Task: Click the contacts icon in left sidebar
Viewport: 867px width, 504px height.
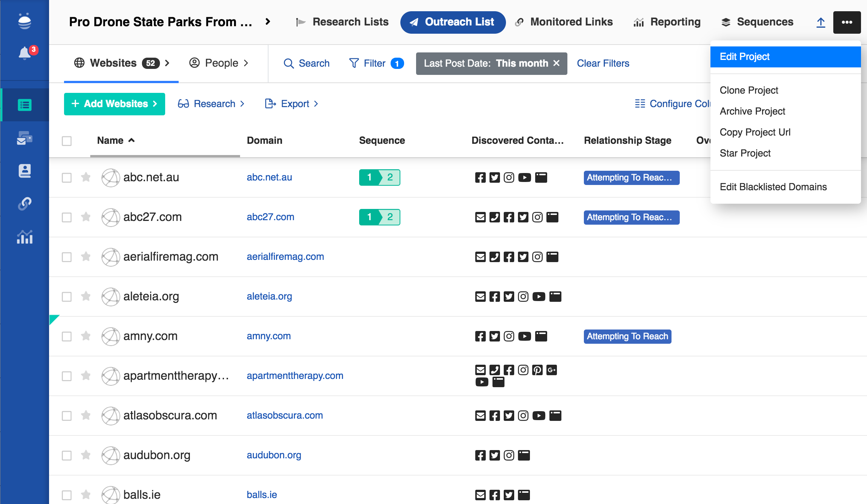Action: (25, 171)
